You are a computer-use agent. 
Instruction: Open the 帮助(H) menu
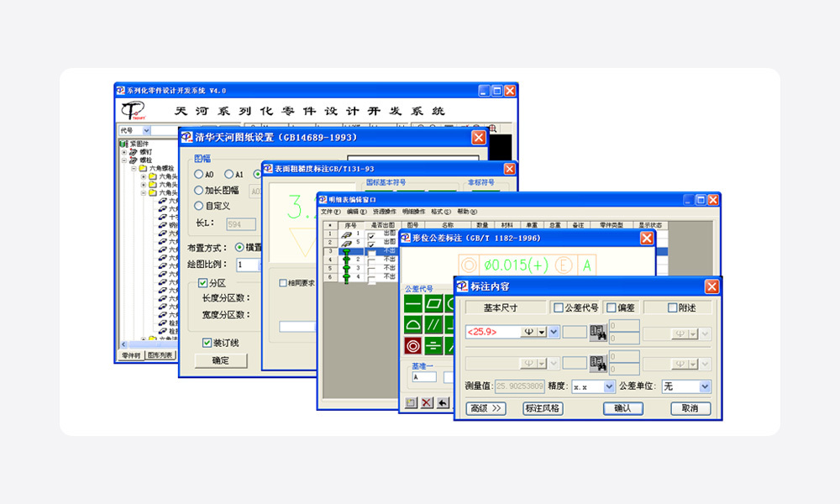(467, 212)
